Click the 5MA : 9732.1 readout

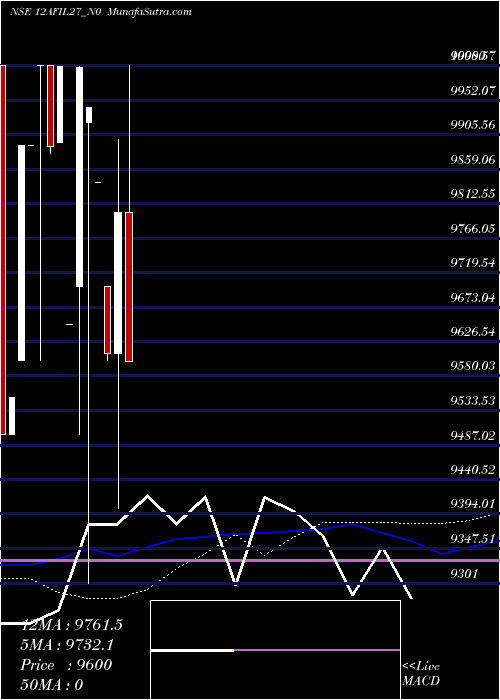(x=67, y=645)
